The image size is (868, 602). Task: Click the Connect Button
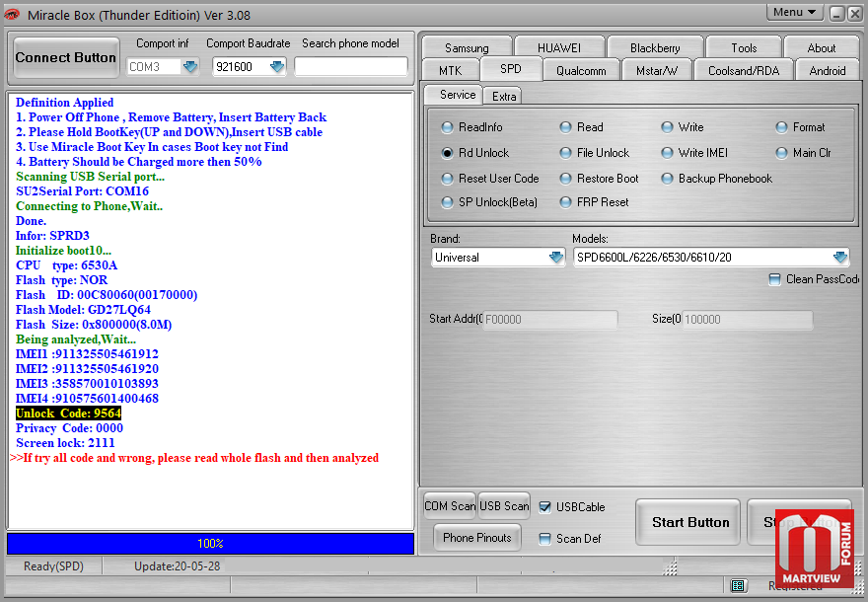pyautogui.click(x=66, y=57)
